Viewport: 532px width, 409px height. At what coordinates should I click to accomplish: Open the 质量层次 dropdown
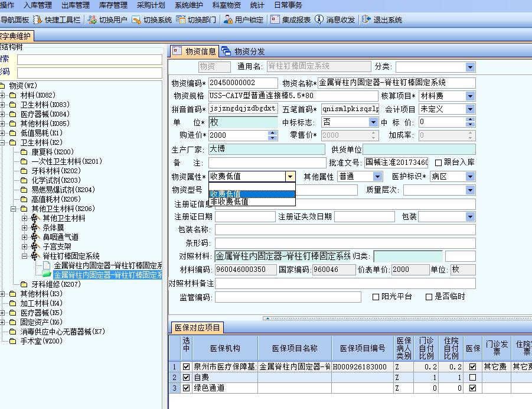pyautogui.click(x=470, y=190)
